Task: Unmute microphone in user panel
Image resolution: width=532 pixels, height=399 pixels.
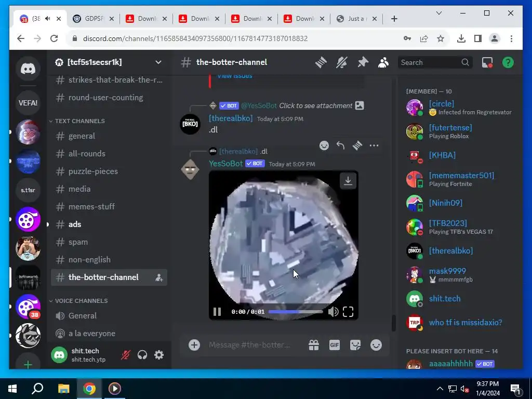Action: pyautogui.click(x=126, y=355)
